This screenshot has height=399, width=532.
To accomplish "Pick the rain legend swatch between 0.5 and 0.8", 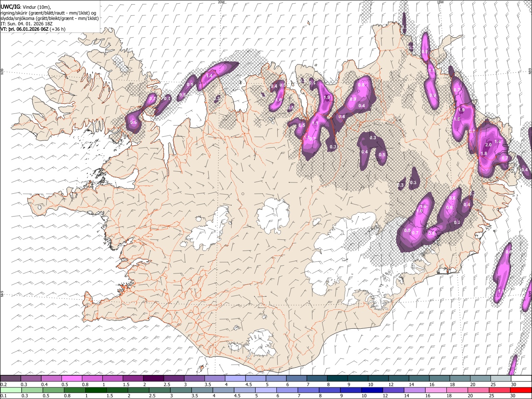I will pyautogui.click(x=54, y=390).
